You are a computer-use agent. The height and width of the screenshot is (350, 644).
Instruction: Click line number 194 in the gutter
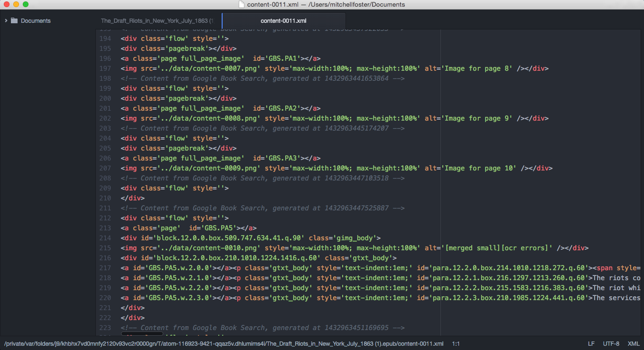(x=105, y=38)
